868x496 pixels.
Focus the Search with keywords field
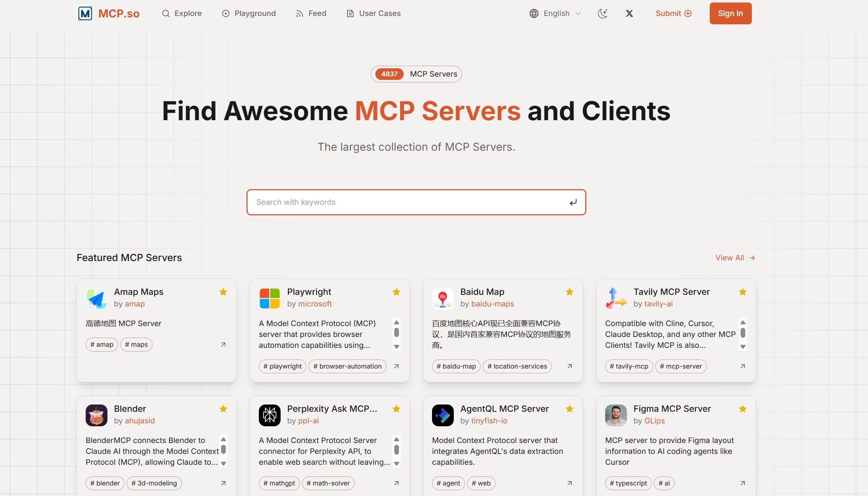(416, 202)
